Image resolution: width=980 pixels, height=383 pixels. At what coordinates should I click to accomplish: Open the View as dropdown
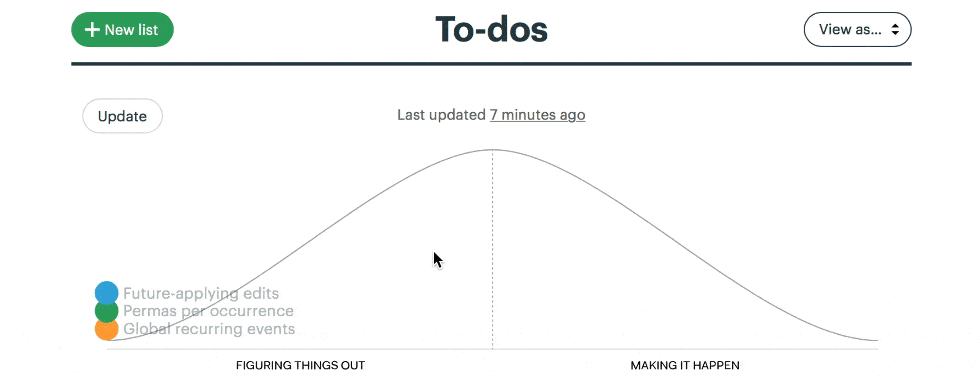(x=857, y=29)
